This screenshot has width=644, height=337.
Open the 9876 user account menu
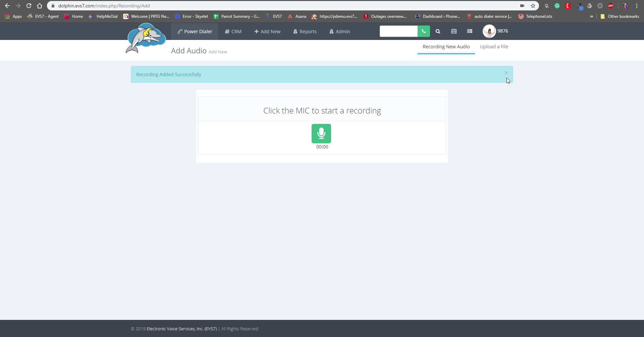pyautogui.click(x=503, y=31)
